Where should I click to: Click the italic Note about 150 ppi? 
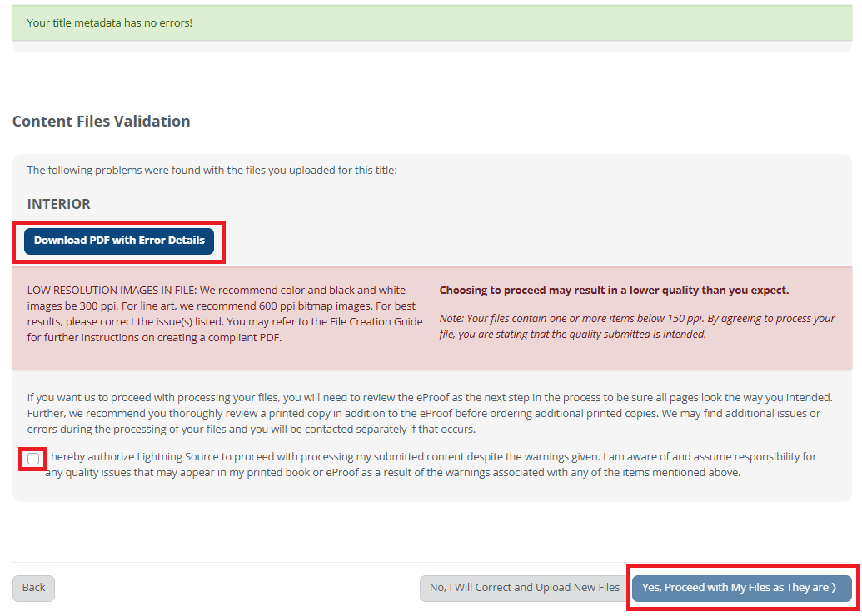(636, 326)
